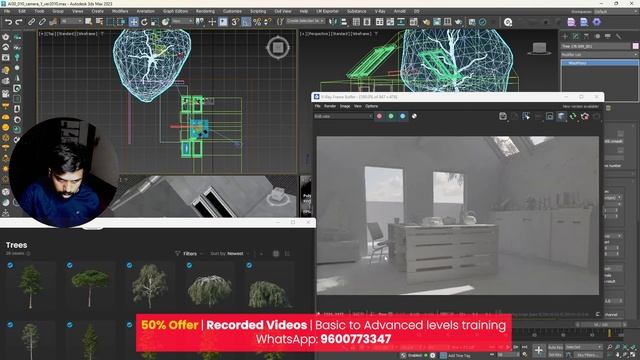Open the Create Selection Set dropdown
The image size is (640, 360).
coord(305,21)
